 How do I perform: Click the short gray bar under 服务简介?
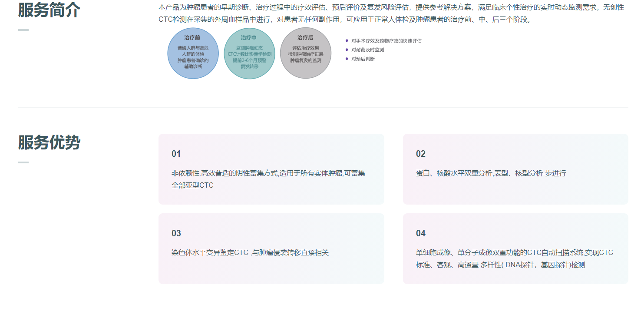pyautogui.click(x=23, y=30)
